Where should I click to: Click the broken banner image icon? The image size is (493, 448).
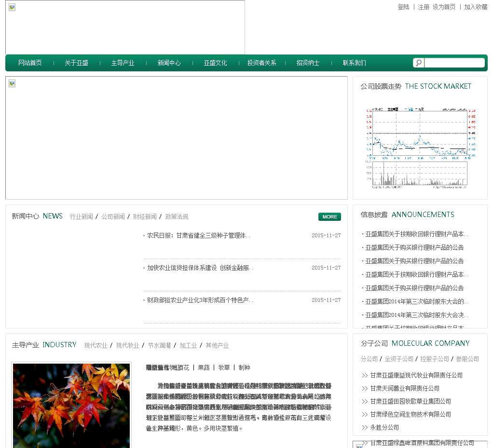[12, 83]
